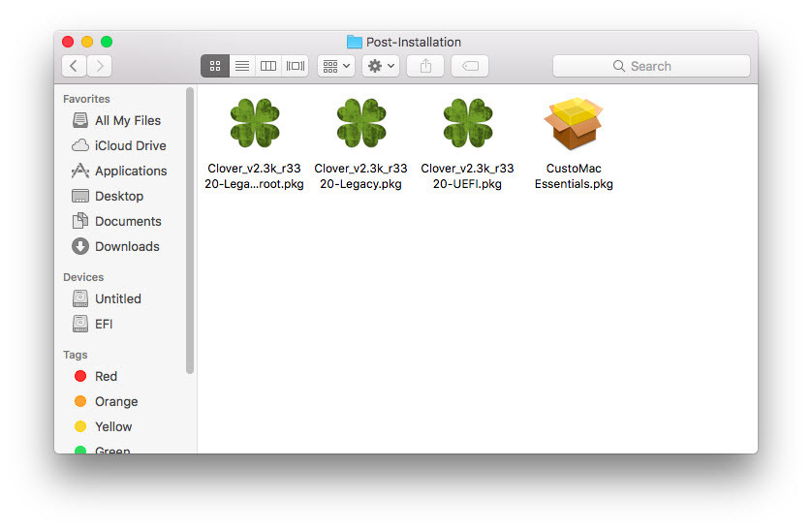
Task: Open the arrange items dropdown
Action: 336,66
